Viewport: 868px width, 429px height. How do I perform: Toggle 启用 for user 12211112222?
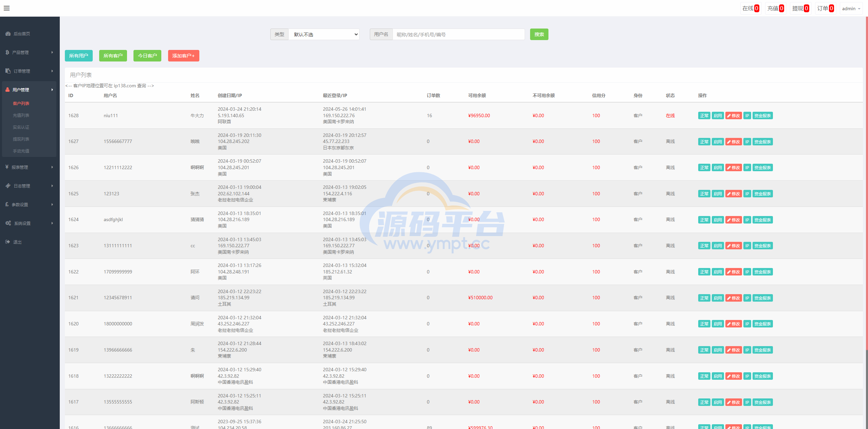[718, 167]
